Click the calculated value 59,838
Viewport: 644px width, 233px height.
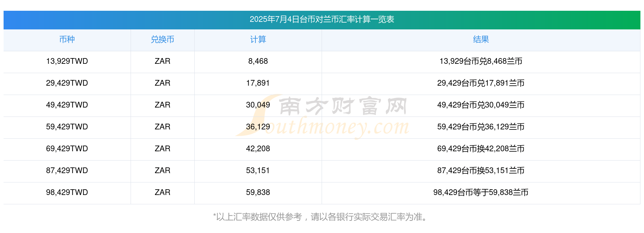pyautogui.click(x=258, y=192)
